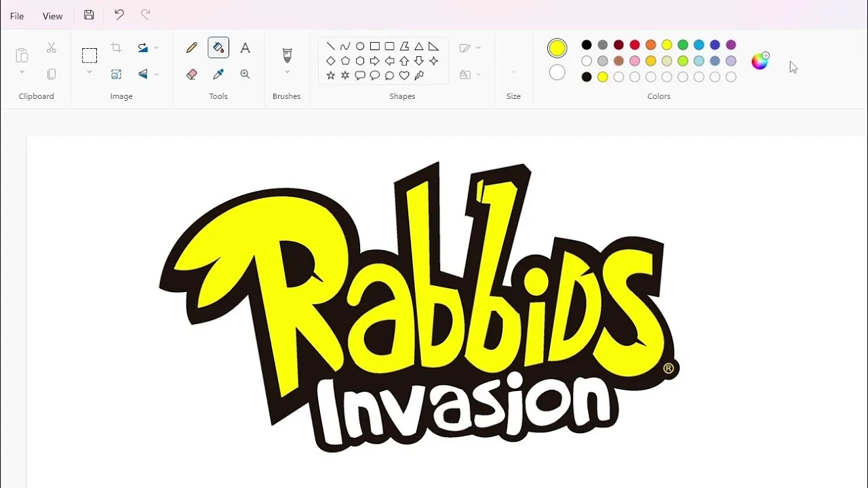Viewport: 868px width, 488px height.
Task: Choose the pink palette color
Action: (x=635, y=61)
